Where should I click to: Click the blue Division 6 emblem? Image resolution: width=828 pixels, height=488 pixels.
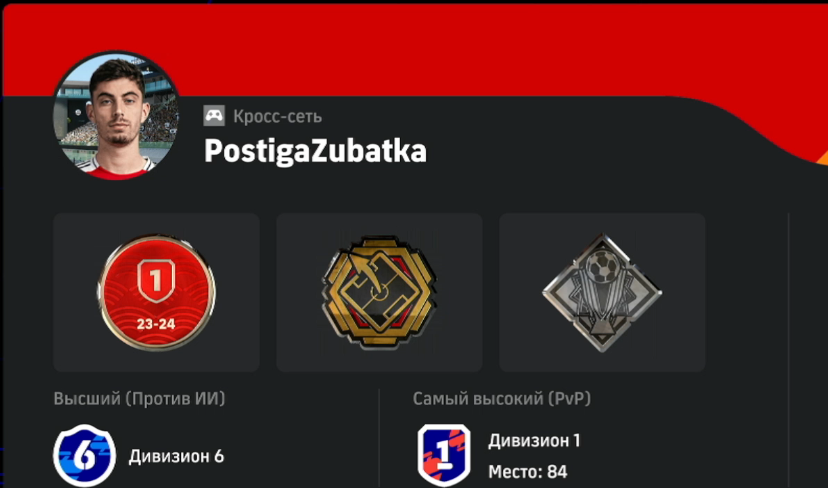(x=84, y=456)
